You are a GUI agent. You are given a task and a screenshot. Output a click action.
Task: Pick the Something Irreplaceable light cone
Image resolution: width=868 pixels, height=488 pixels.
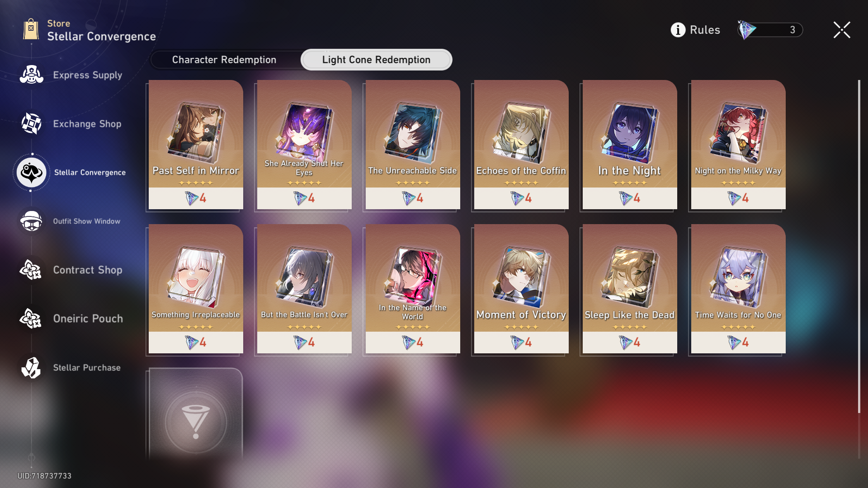196,289
